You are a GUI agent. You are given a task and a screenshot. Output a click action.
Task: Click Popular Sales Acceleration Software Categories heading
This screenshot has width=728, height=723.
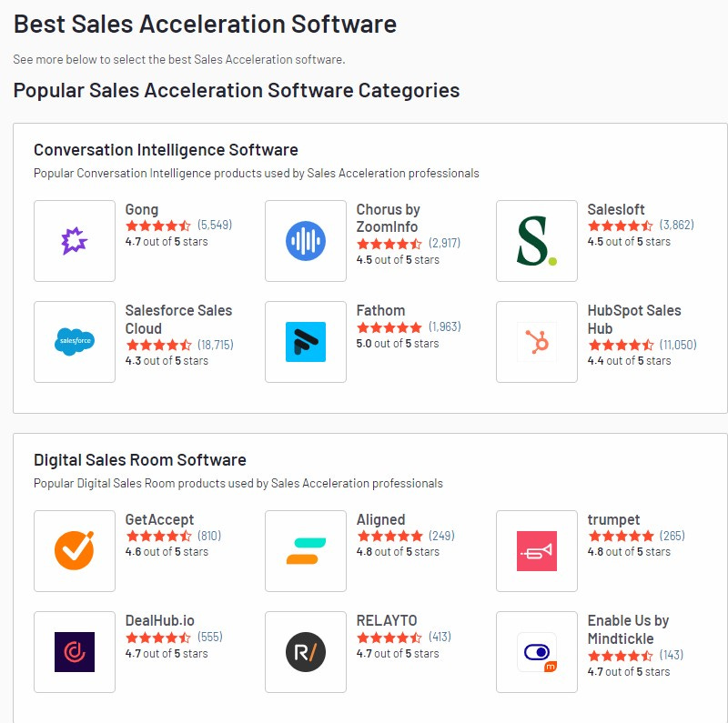(237, 91)
